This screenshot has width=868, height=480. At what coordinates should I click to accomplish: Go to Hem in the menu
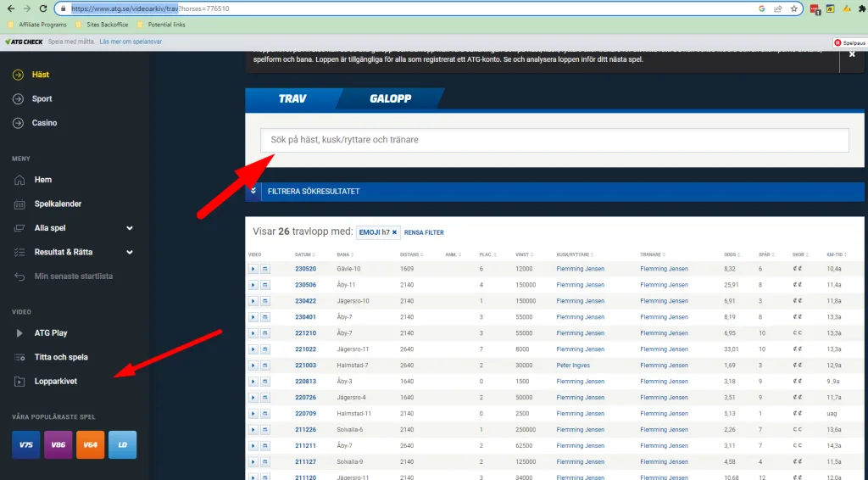pyautogui.click(x=42, y=180)
